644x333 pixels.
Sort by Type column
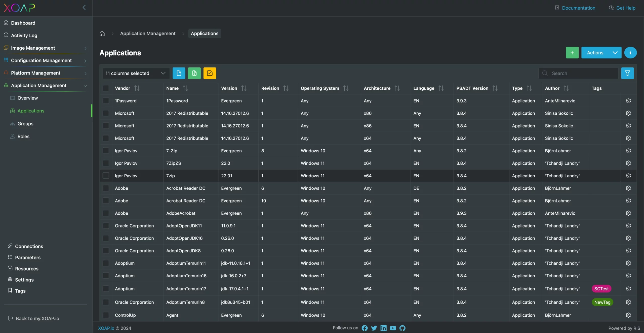(529, 88)
